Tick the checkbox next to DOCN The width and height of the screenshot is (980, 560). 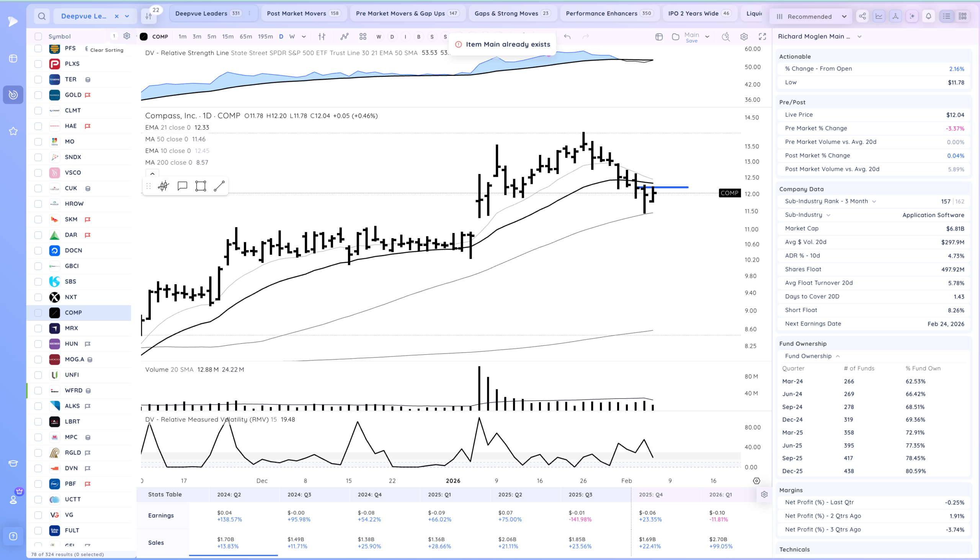(x=38, y=251)
